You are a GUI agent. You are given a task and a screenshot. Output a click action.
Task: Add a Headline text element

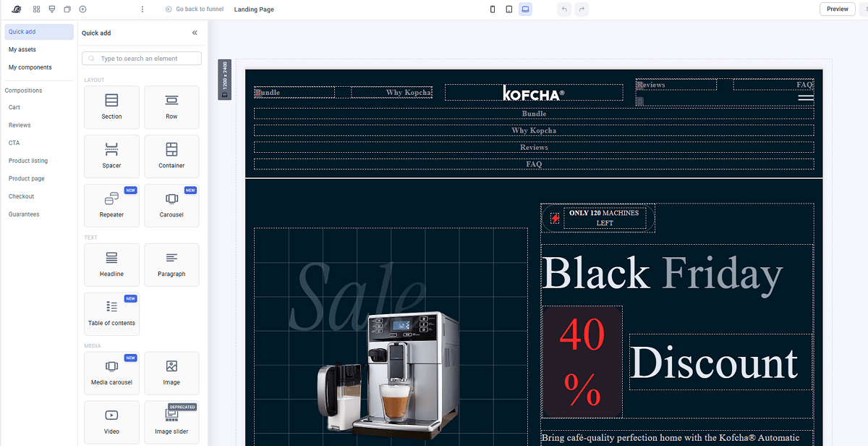coord(111,265)
